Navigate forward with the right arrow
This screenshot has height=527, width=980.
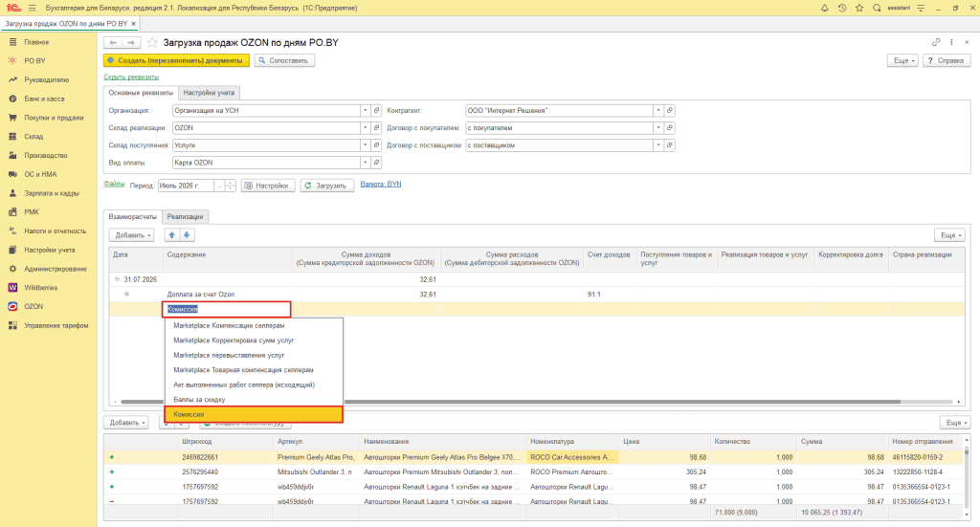131,42
